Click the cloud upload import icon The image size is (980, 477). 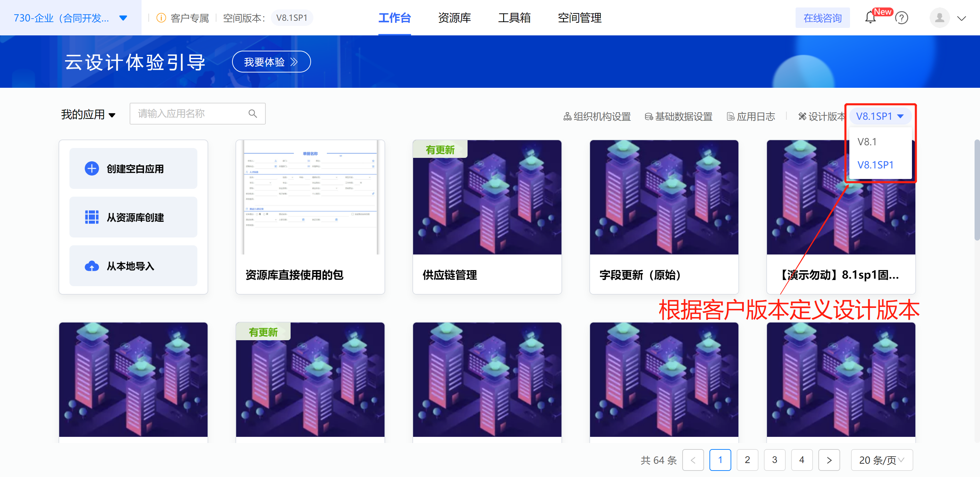click(92, 266)
